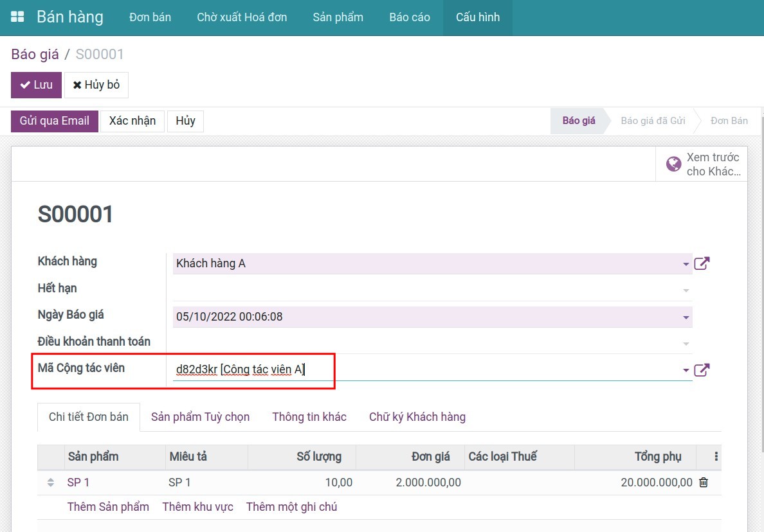Open customer external link icon
This screenshot has width=764, height=532.
702,263
